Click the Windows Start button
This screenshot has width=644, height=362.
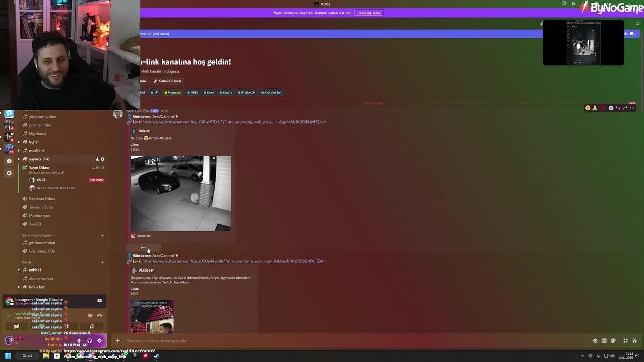tap(8, 356)
